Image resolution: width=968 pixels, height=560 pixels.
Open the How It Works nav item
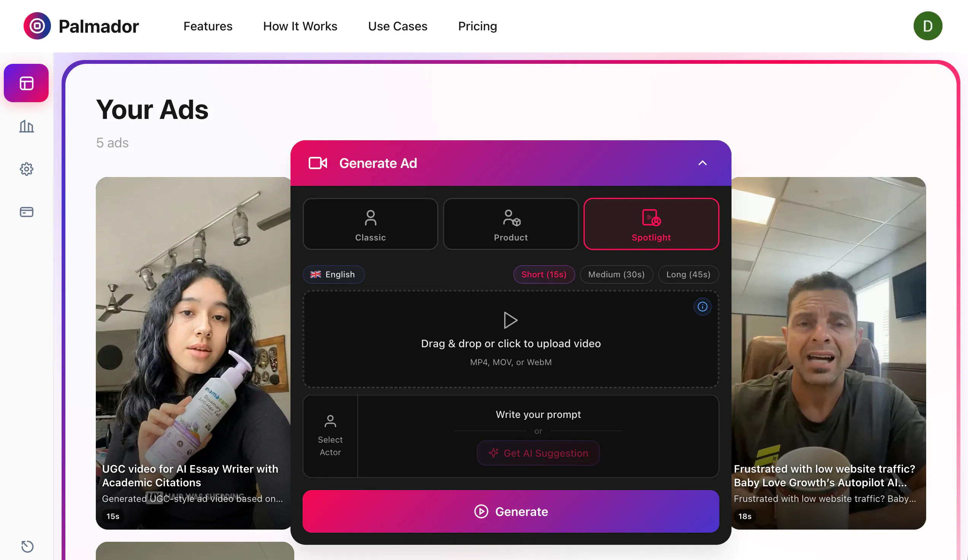[x=300, y=26]
